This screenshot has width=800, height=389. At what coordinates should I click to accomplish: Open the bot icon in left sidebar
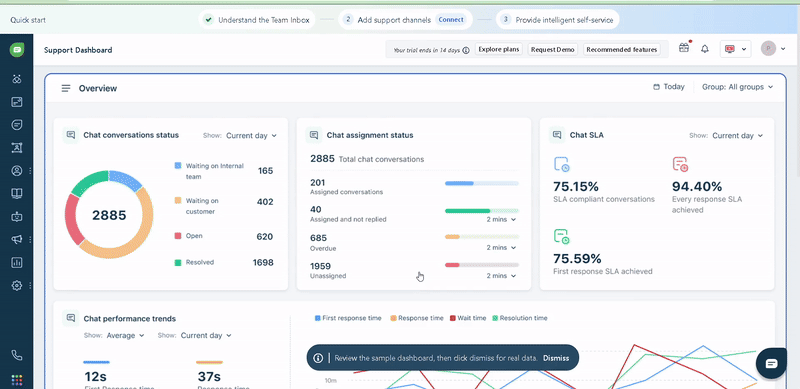(16, 216)
